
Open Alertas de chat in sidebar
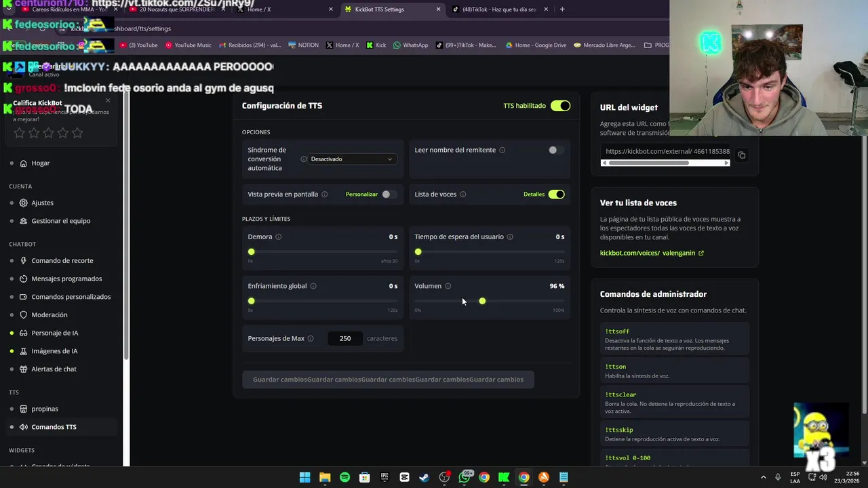pyautogui.click(x=54, y=369)
